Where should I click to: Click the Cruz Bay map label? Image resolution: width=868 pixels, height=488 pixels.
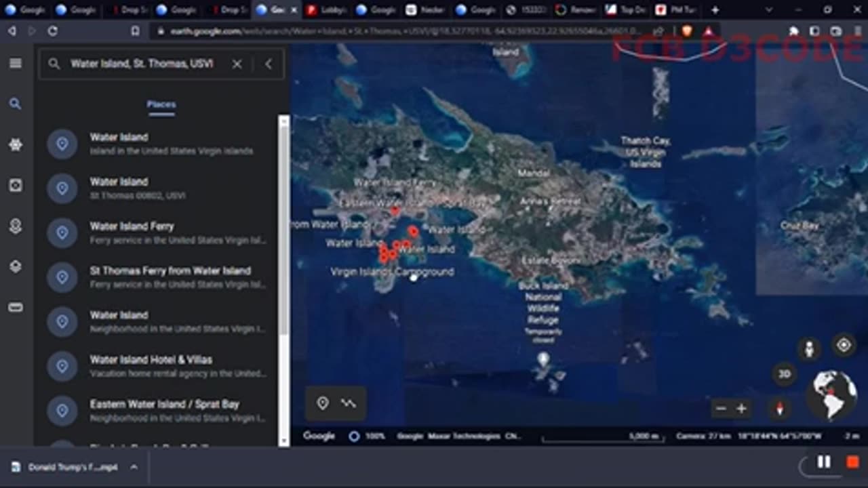pos(800,226)
